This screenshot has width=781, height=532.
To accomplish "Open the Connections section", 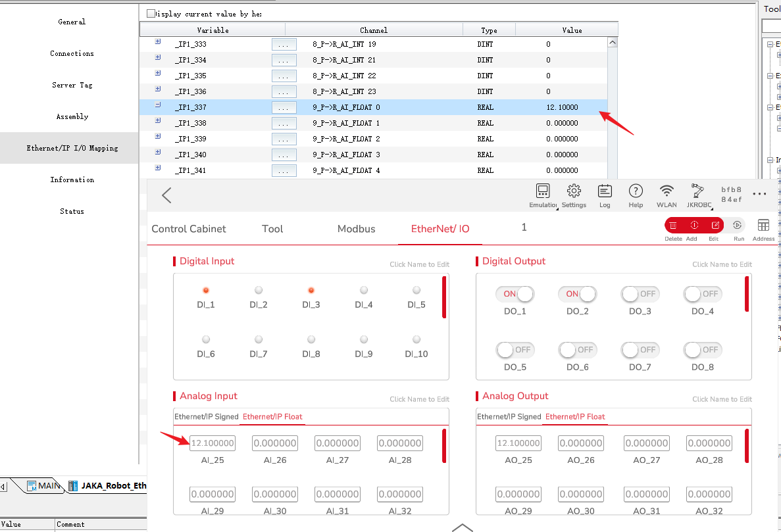I will click(x=72, y=53).
